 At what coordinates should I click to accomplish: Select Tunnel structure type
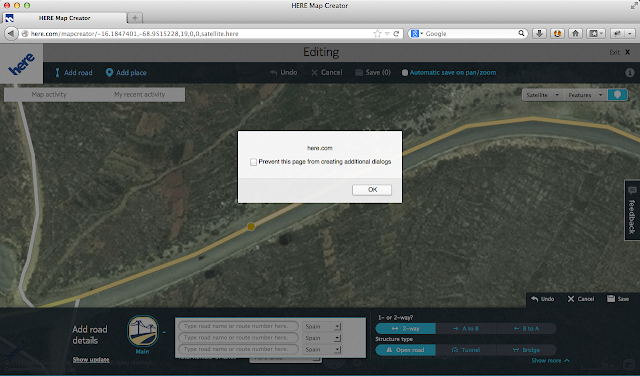[466, 350]
